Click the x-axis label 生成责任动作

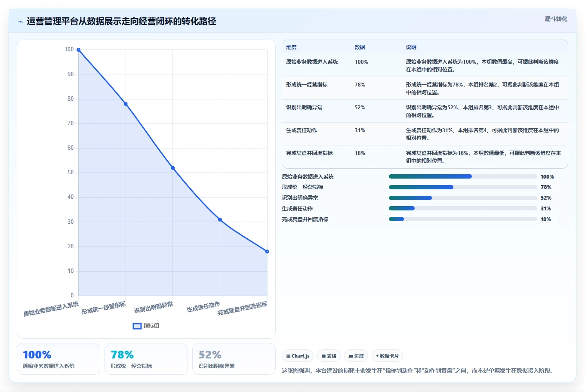click(203, 306)
